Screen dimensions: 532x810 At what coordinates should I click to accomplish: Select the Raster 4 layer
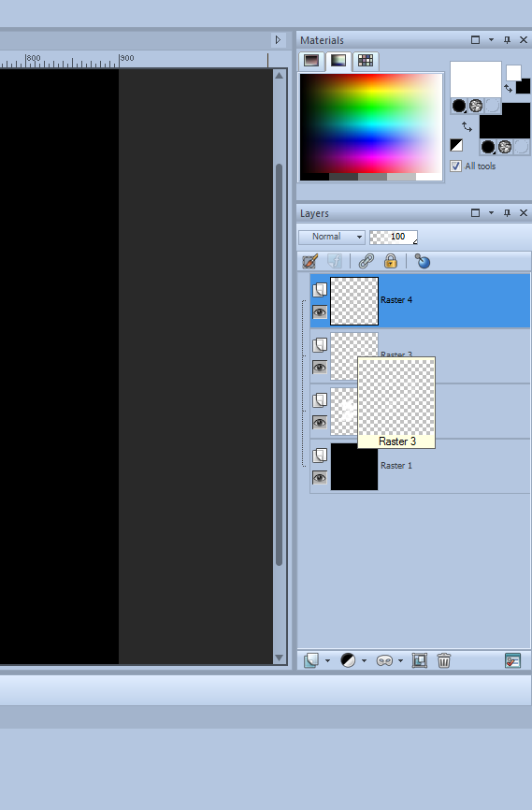tap(420, 300)
